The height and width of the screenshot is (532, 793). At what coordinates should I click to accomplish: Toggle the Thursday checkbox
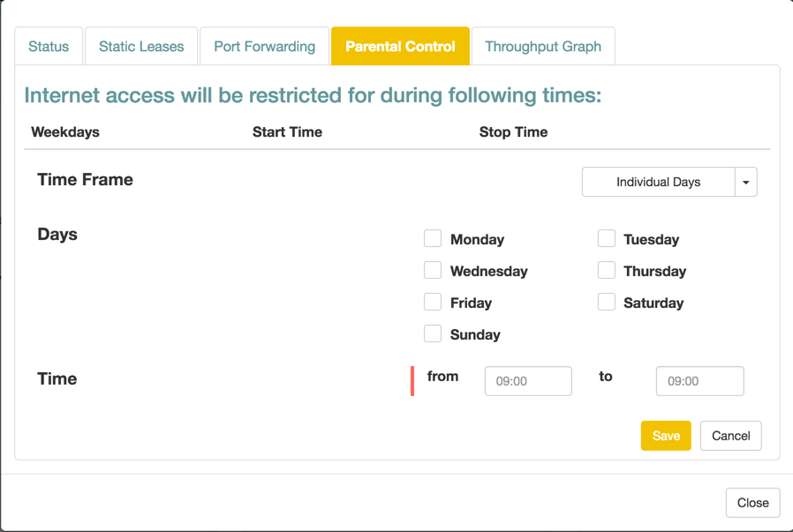tap(606, 271)
